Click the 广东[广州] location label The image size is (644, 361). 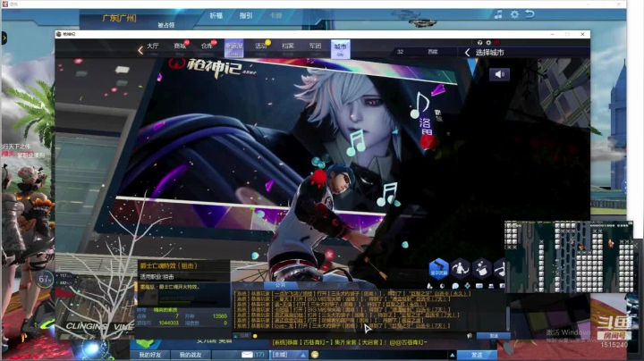[x=119, y=18]
